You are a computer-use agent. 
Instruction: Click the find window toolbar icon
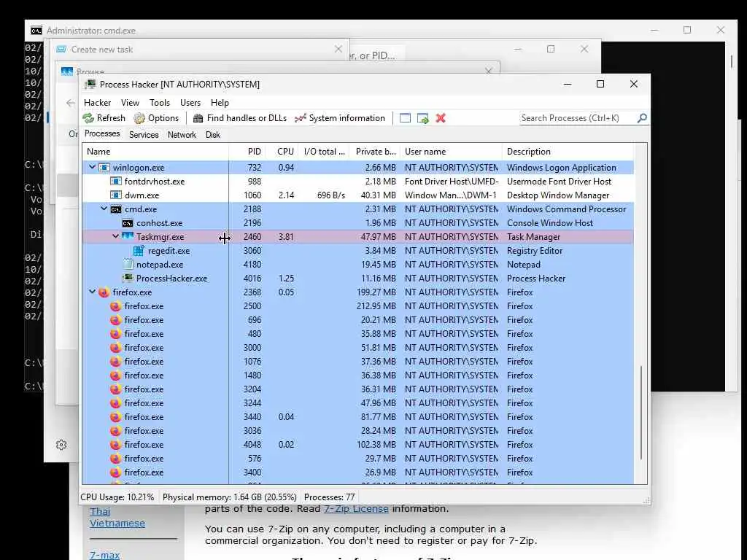(405, 118)
